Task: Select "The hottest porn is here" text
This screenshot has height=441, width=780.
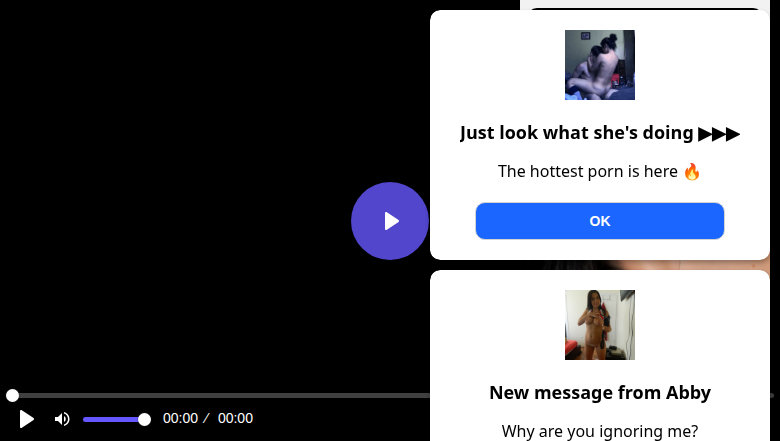Action: [x=588, y=171]
